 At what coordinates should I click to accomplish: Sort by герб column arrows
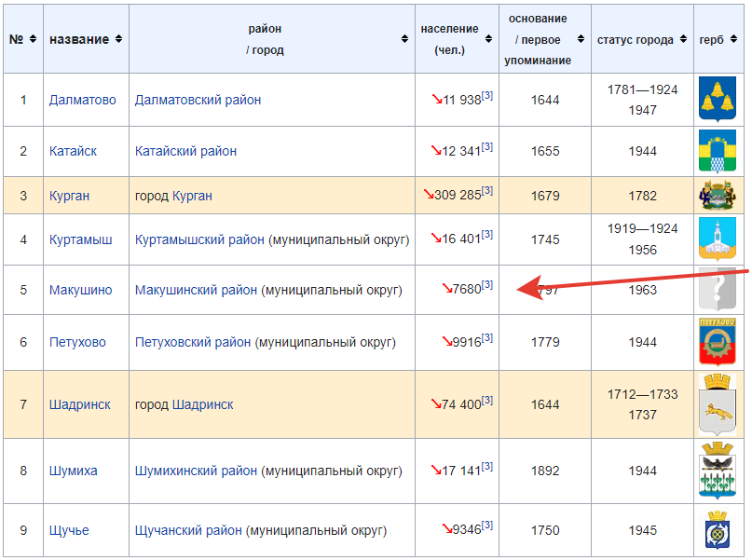click(x=733, y=39)
